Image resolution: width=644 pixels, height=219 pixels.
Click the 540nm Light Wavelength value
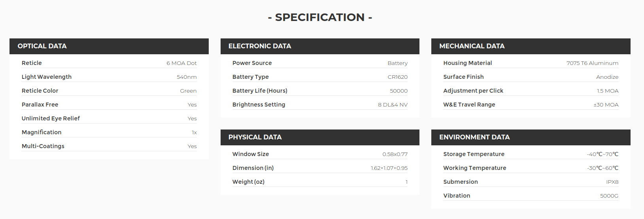pos(187,77)
